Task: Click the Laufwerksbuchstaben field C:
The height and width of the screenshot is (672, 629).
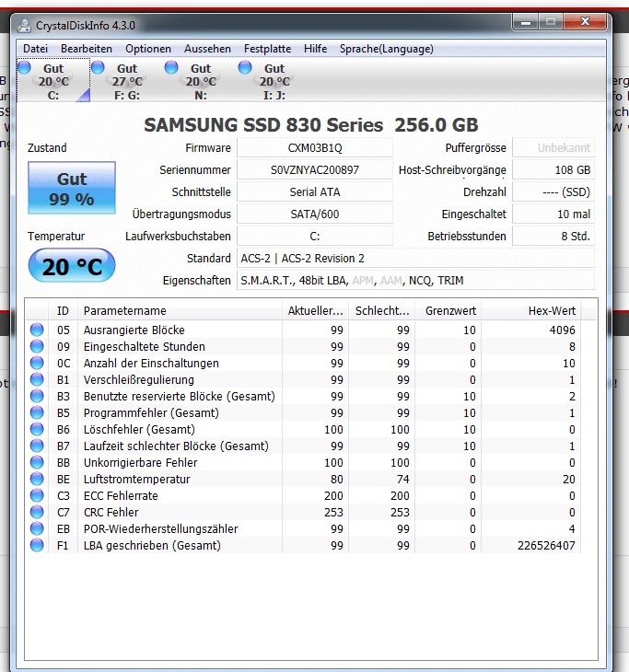Action: (x=315, y=237)
